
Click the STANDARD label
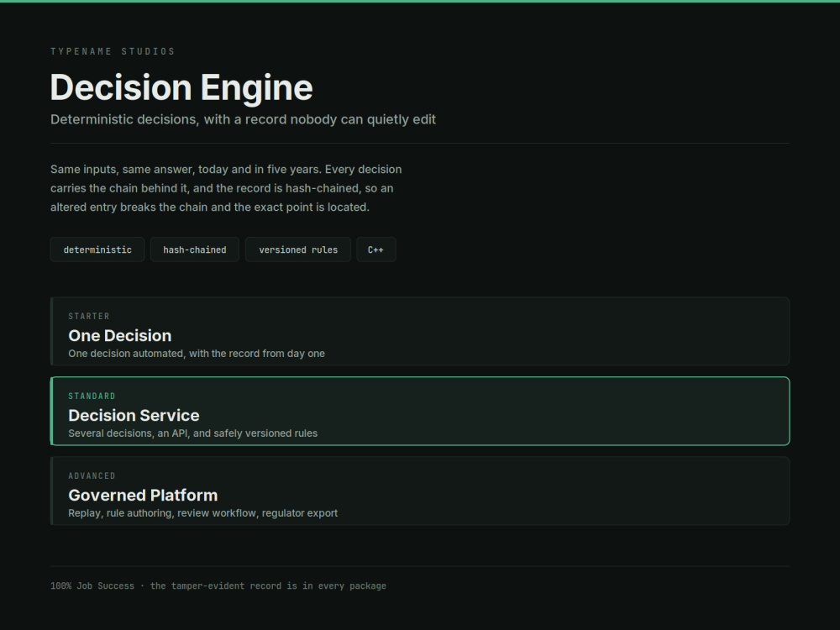(92, 396)
